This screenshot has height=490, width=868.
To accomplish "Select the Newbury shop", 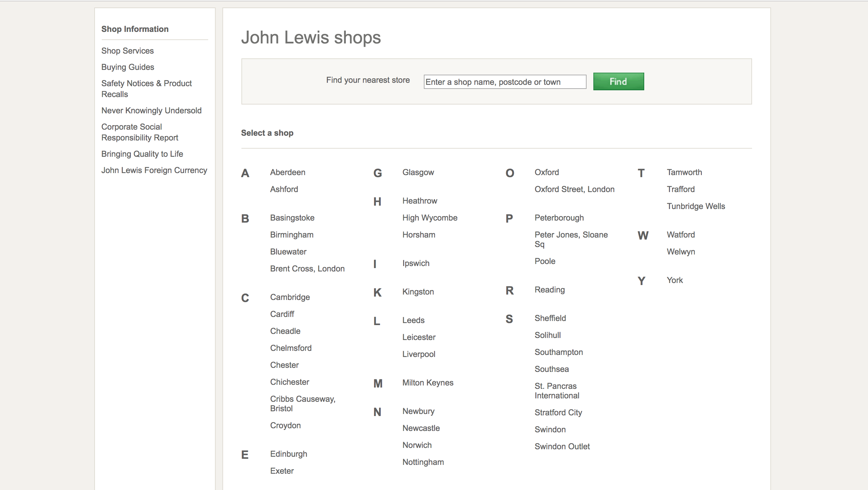I will click(418, 411).
